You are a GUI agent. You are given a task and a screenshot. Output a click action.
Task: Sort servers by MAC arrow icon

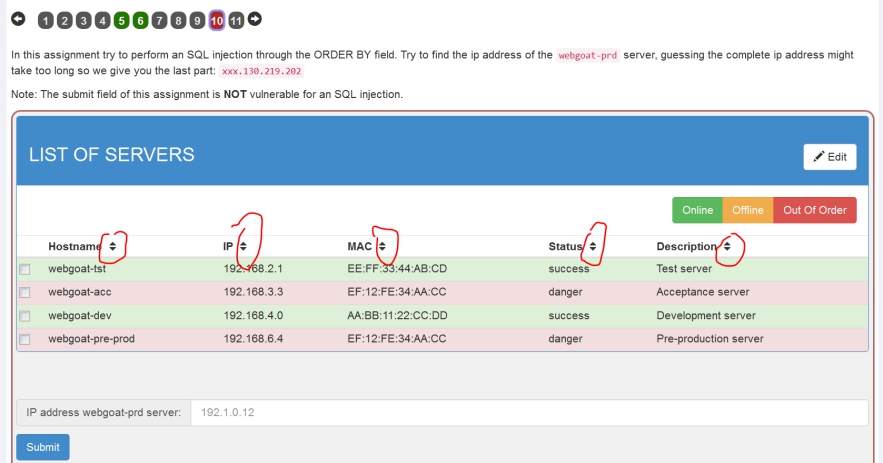click(x=382, y=246)
